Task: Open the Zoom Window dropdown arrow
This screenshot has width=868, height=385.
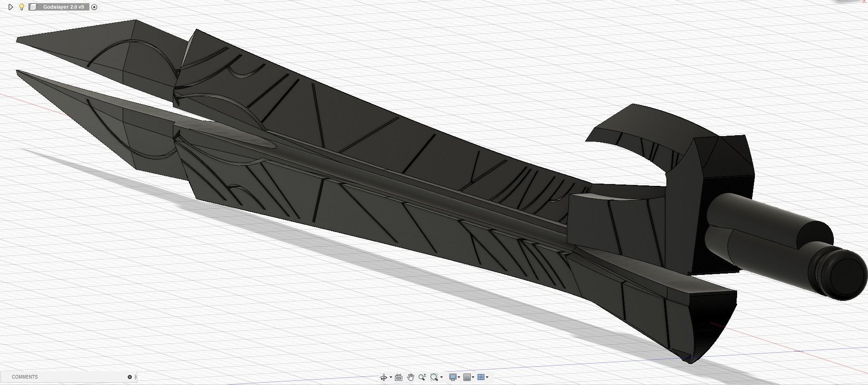Action: tap(442, 377)
